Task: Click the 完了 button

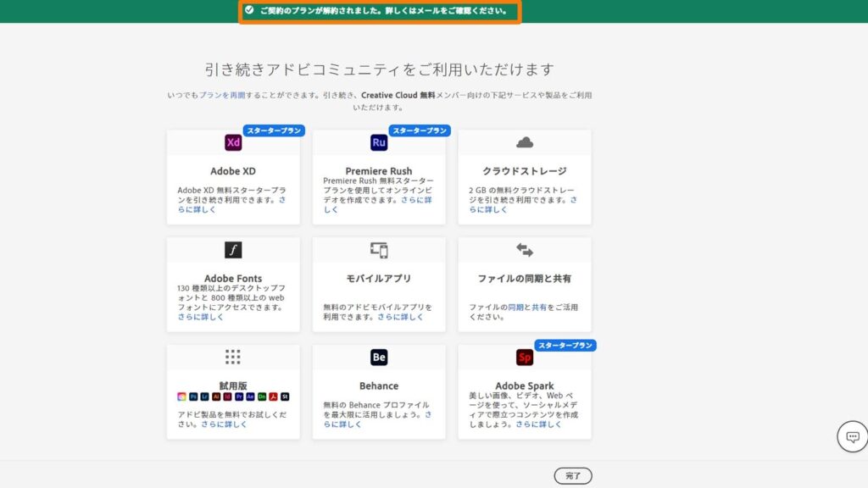Action: tap(573, 476)
